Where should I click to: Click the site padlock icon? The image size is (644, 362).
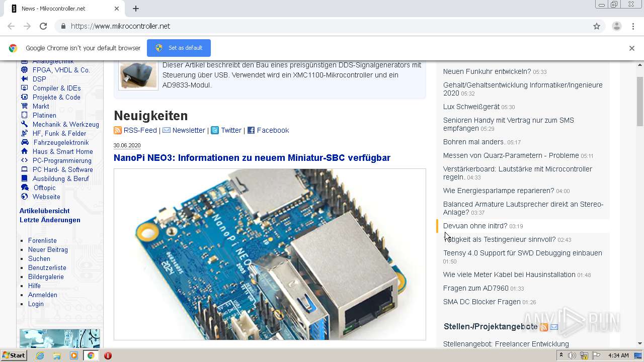63,26
